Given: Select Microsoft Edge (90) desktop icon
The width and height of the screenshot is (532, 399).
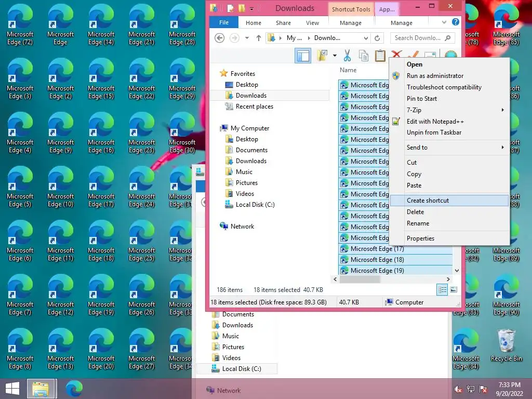Looking at the screenshot, I should pyautogui.click(x=506, y=295).
